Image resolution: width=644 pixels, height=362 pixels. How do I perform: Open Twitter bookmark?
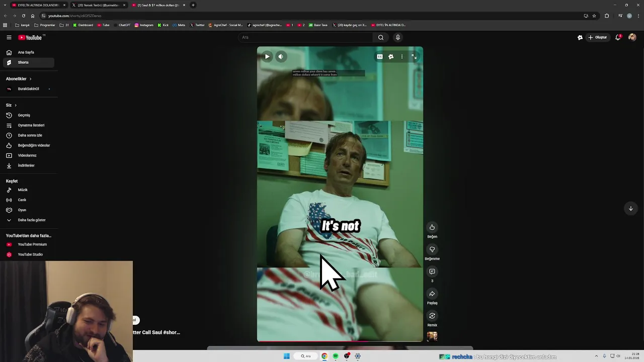coord(197,25)
